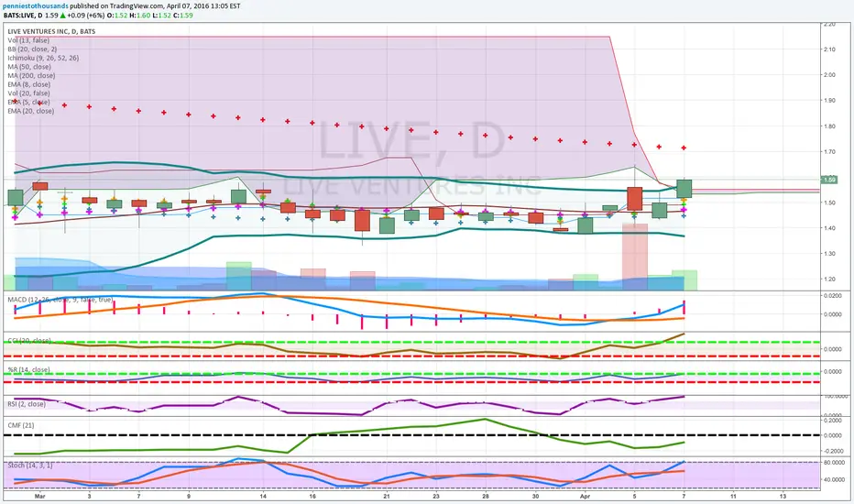
Task: Select the RSI (2, close) pane label
Action: pyautogui.click(x=27, y=404)
